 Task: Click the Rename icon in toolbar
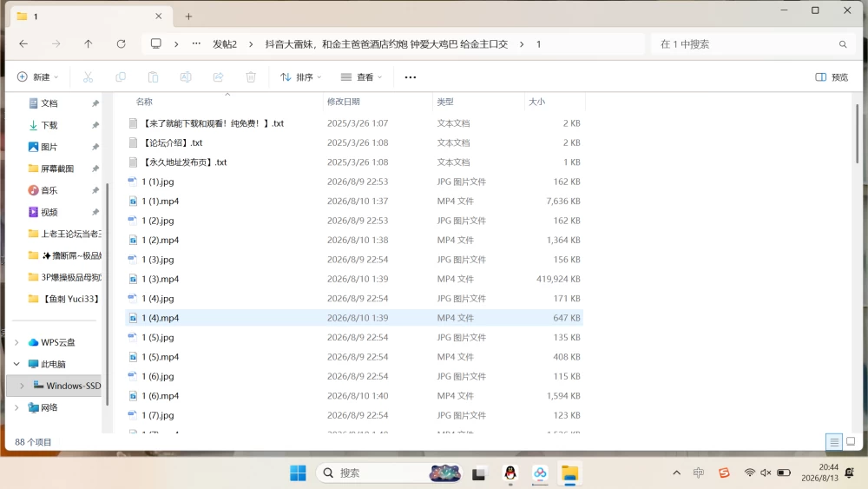(x=186, y=77)
